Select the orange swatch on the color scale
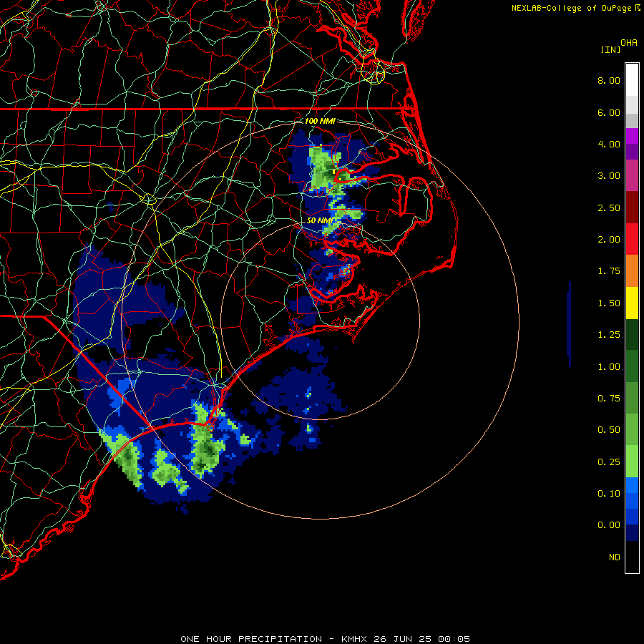Screen dimensions: 644x644 point(632,270)
